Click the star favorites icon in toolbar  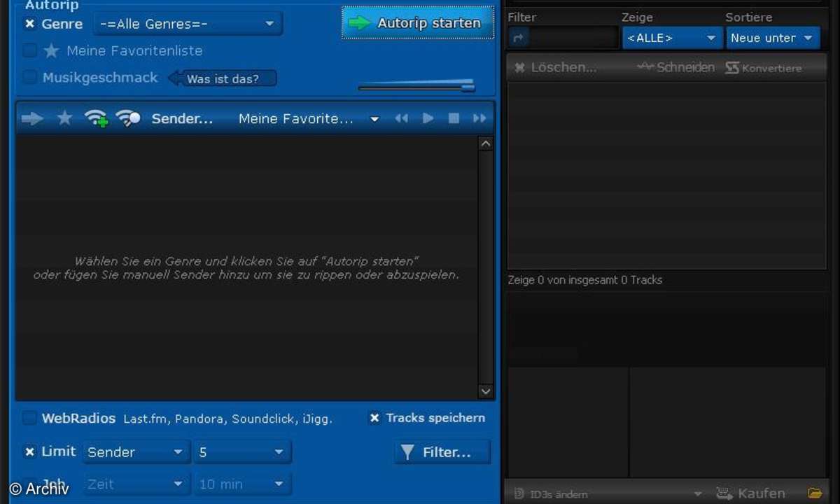pos(64,118)
